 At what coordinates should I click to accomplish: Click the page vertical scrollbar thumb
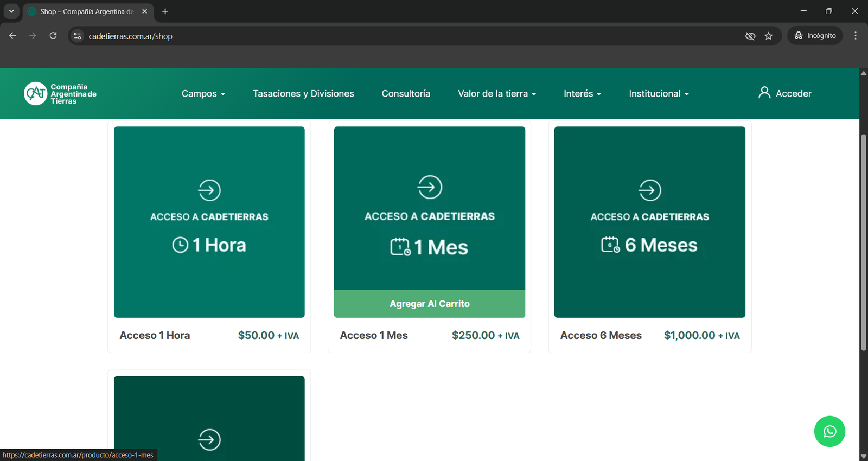click(x=863, y=242)
